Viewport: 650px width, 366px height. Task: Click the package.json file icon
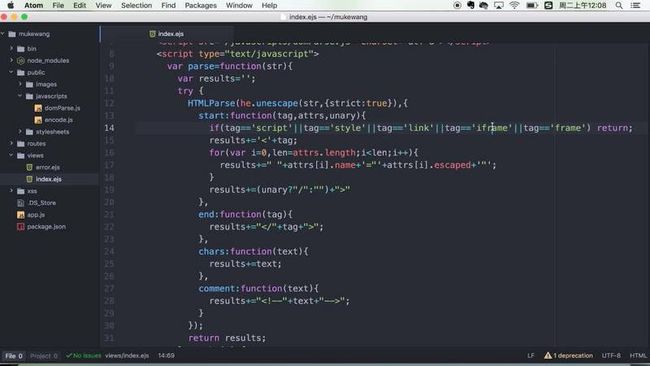pyautogui.click(x=21, y=227)
